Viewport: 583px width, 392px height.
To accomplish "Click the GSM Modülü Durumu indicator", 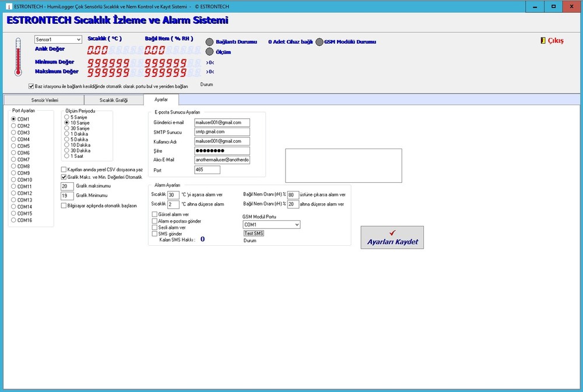I will 319,42.
